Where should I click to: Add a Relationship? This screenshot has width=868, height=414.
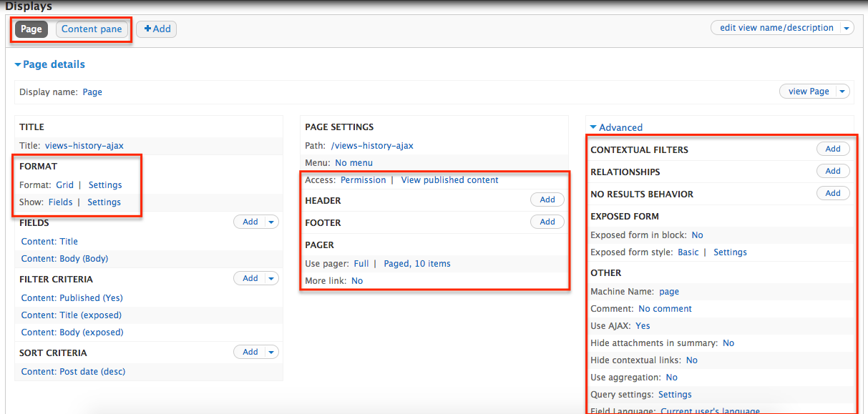click(832, 170)
